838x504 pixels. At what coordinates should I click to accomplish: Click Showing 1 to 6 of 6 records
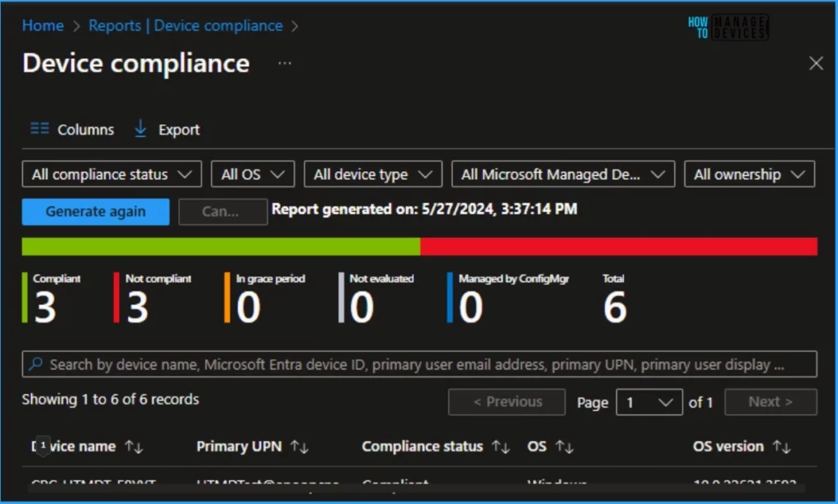click(x=110, y=399)
